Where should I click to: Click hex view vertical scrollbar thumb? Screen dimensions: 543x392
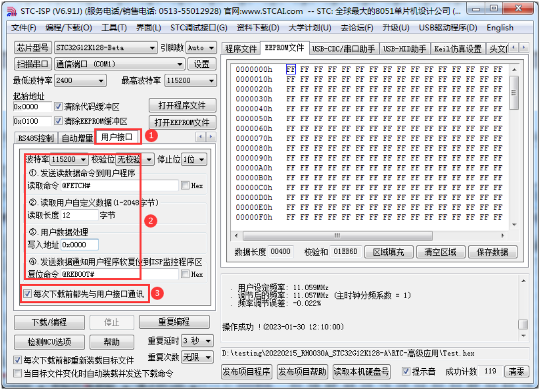[514, 93]
